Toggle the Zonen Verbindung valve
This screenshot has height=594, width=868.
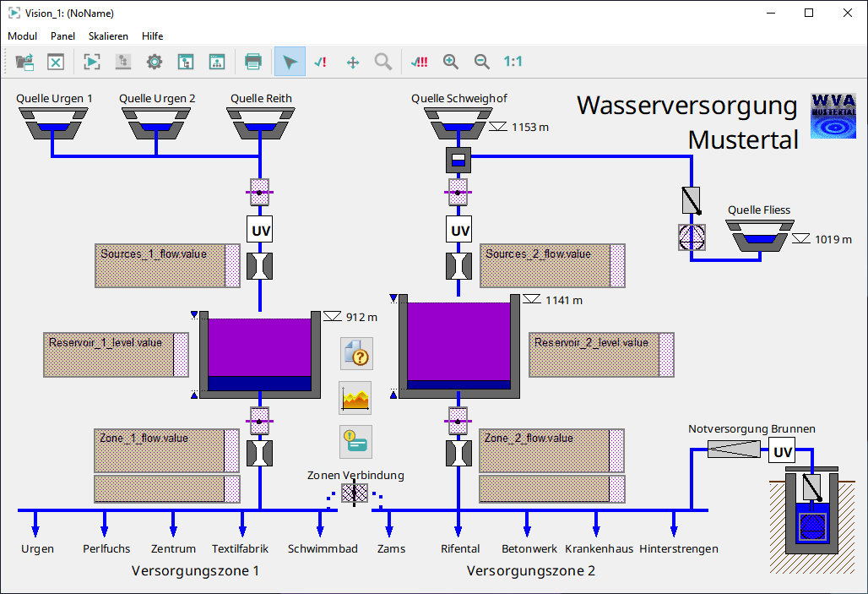(x=355, y=493)
